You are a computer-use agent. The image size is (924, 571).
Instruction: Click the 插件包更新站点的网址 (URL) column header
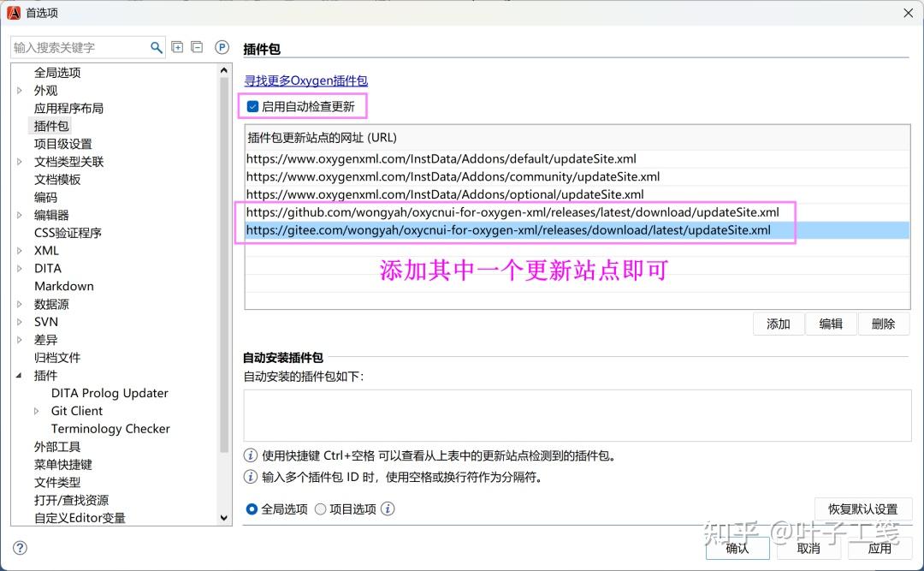point(577,138)
